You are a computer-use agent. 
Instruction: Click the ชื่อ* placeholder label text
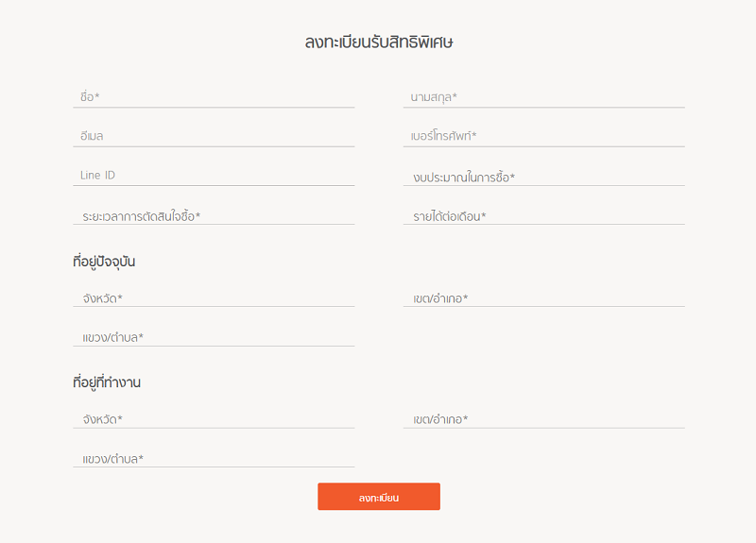[90, 96]
